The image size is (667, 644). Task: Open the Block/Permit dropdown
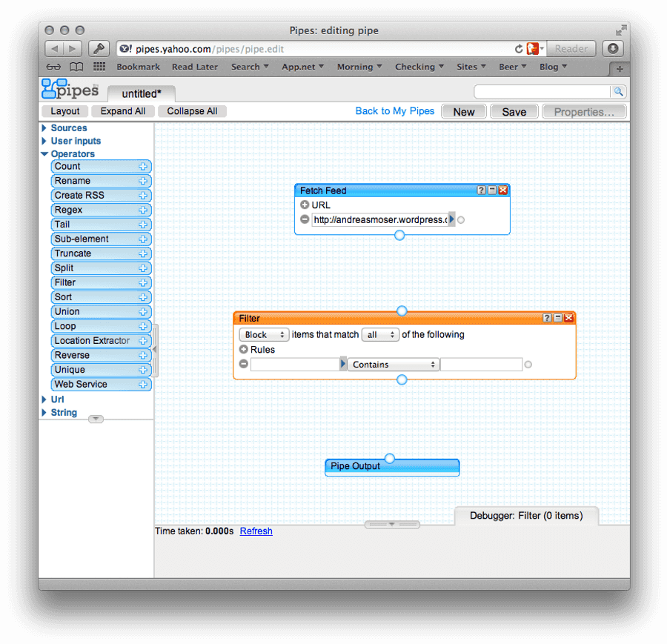click(x=264, y=335)
